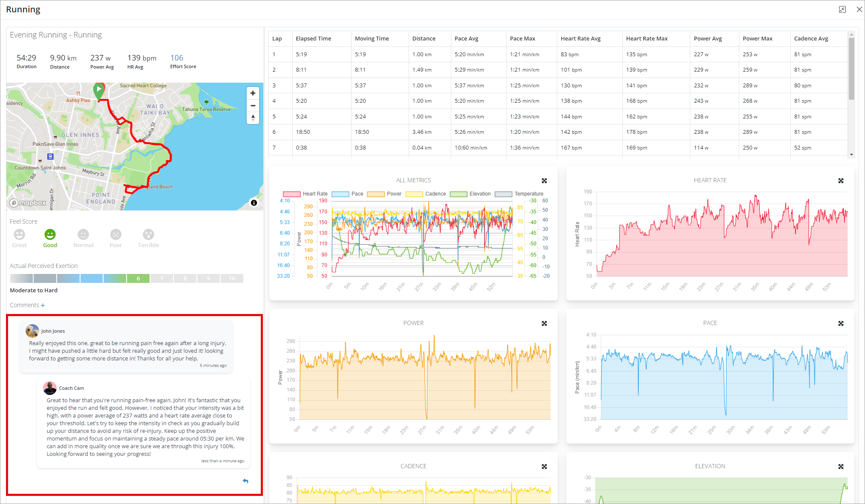865x504 pixels.
Task: Toggle Heart Rate series in legend
Action: (x=306, y=194)
